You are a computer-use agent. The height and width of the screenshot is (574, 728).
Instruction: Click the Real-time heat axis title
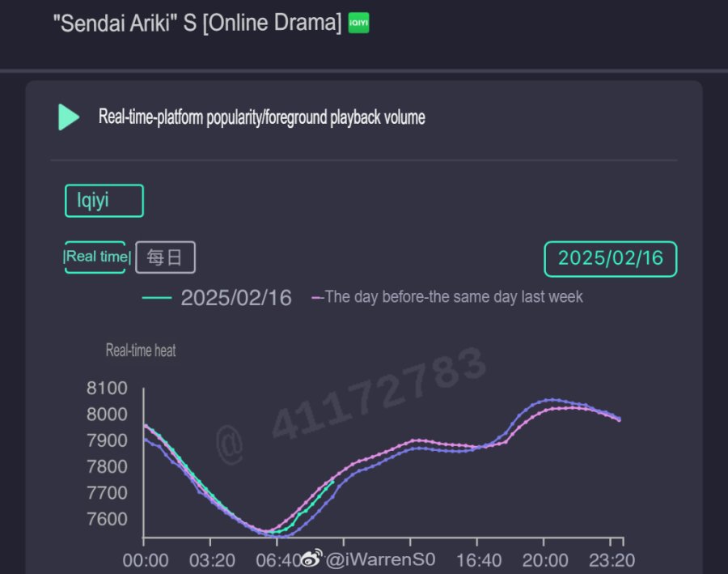(x=141, y=351)
